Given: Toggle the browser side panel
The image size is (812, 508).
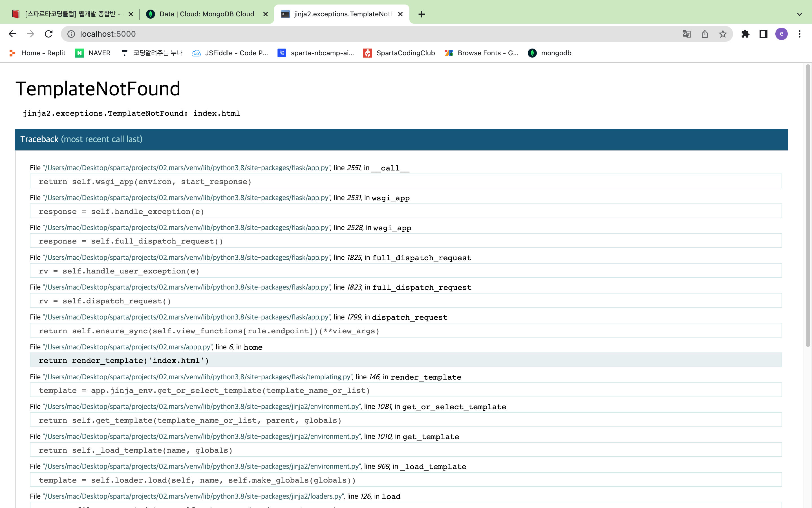Looking at the screenshot, I should point(763,34).
